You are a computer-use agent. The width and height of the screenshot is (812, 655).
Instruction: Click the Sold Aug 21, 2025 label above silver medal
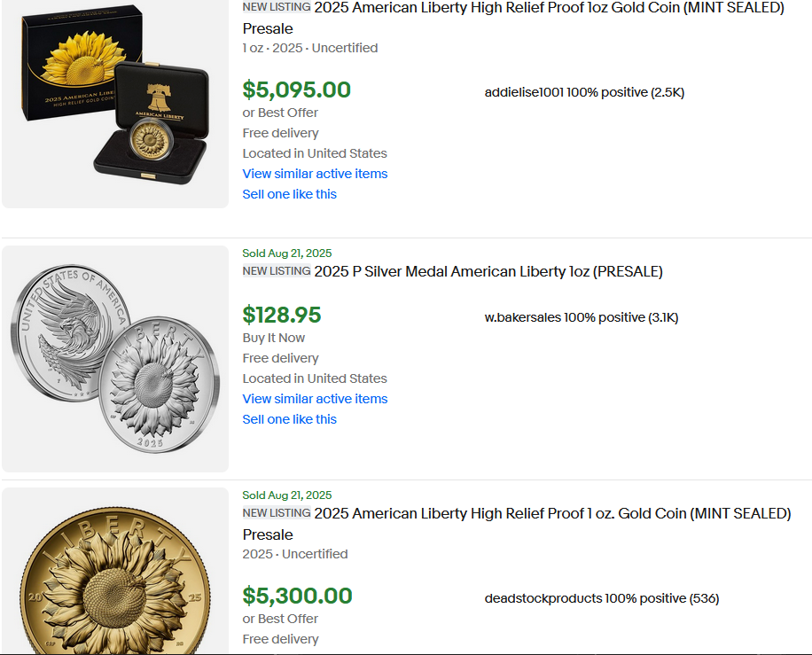[287, 253]
